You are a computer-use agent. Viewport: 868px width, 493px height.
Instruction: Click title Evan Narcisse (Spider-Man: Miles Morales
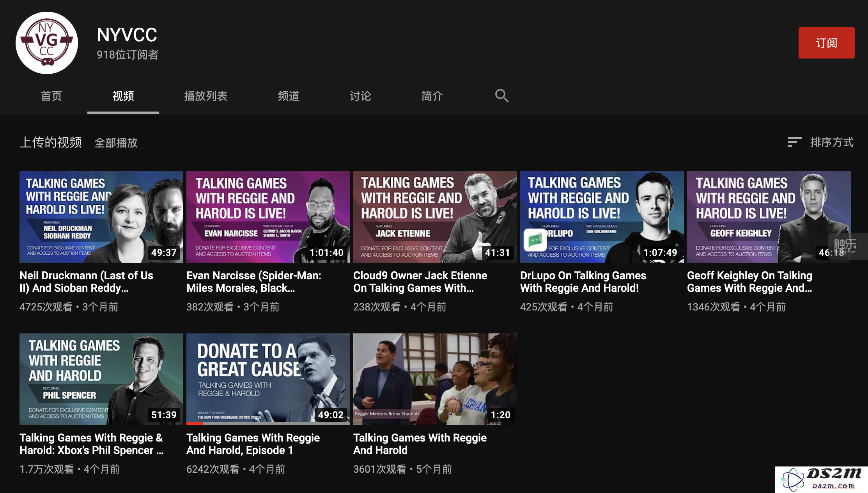click(254, 282)
